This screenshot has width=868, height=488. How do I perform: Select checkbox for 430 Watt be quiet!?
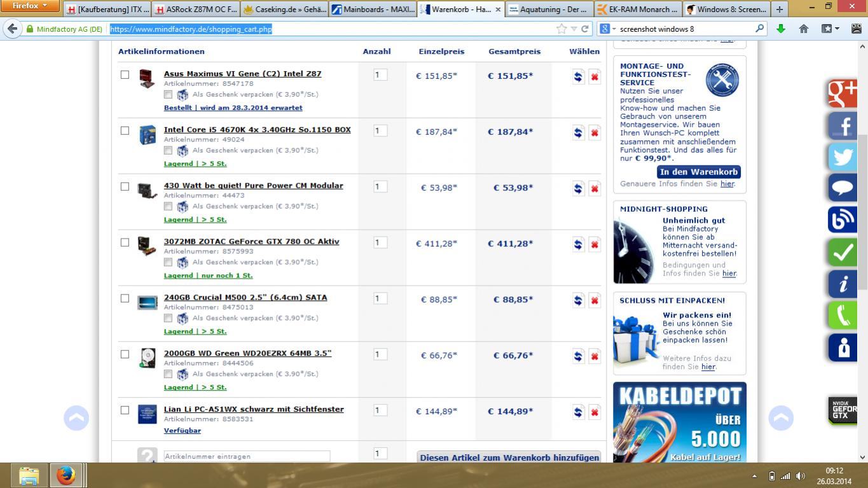(125, 186)
